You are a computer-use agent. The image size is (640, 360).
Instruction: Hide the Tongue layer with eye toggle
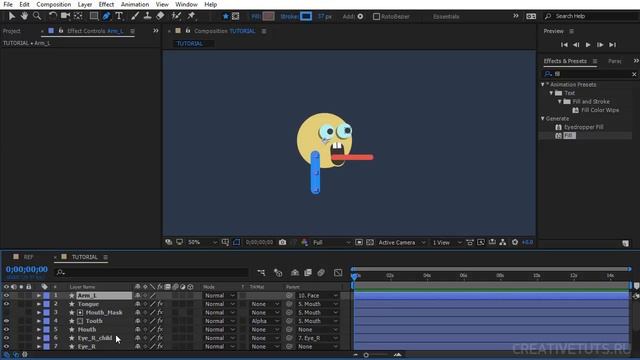[6, 304]
